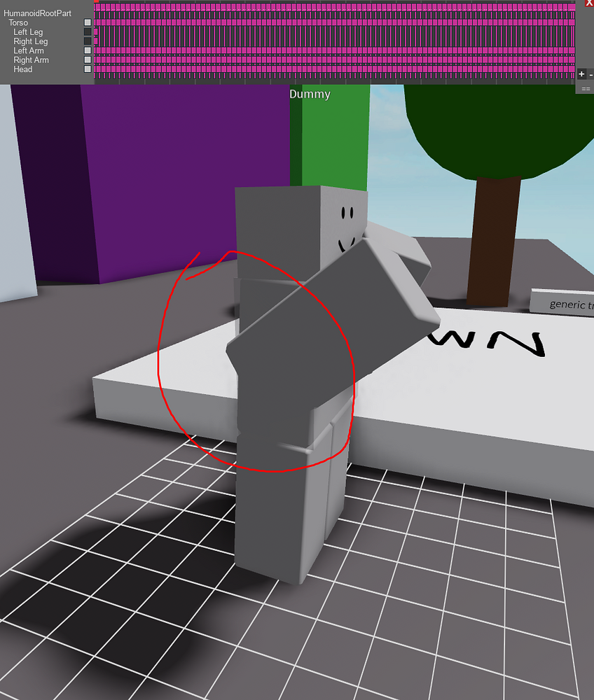The image size is (594, 700).
Task: Click the minus zoom-out icon on timeline
Action: click(x=592, y=74)
